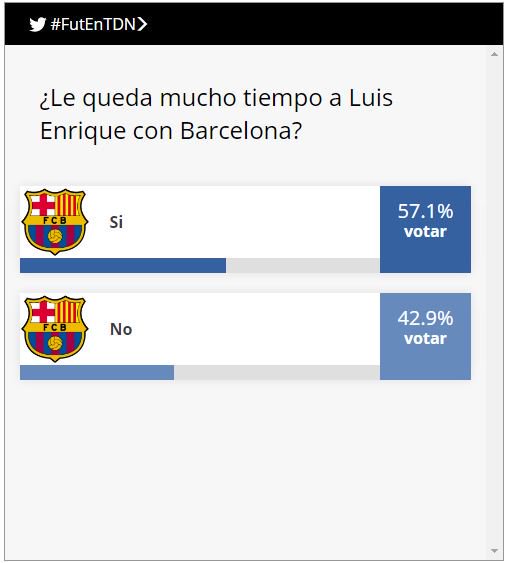Click the light blue No result bar
508x563 pixels.
[97, 373]
